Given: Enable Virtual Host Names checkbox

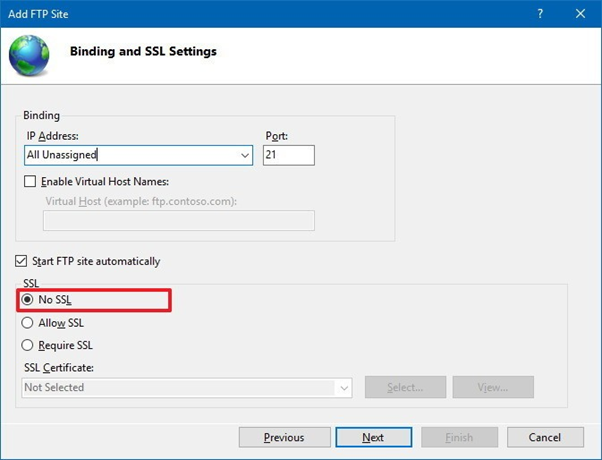Looking at the screenshot, I should (30, 181).
